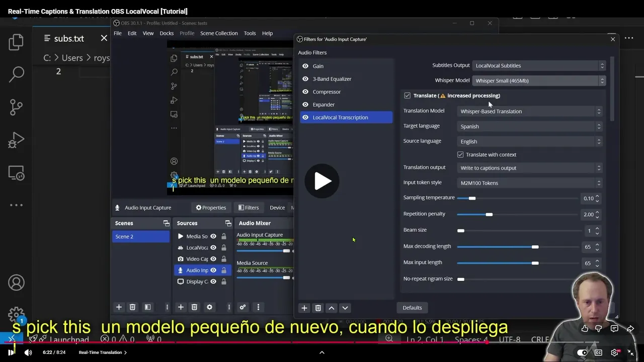Open VS Code Search icon
The image size is (644, 362).
pyautogui.click(x=16, y=74)
